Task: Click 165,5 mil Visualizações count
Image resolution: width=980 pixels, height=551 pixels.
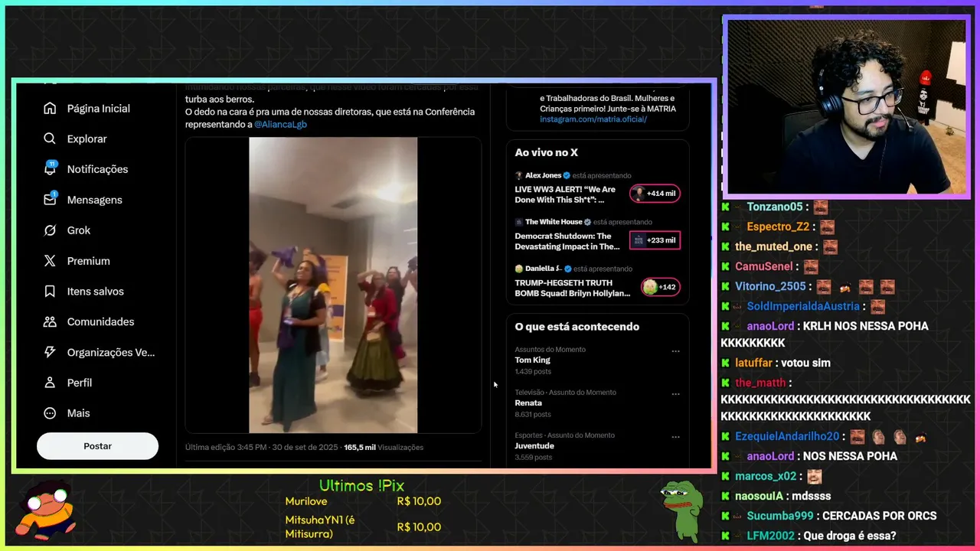Action: [x=384, y=447]
